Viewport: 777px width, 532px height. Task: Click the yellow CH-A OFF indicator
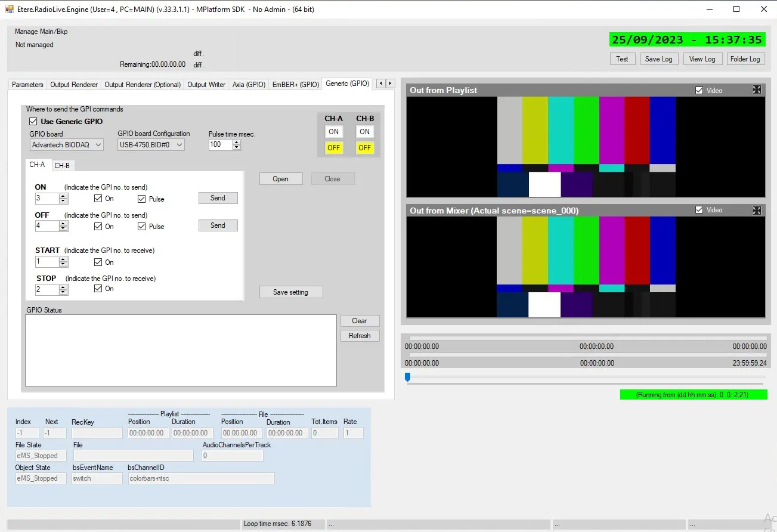pos(334,148)
